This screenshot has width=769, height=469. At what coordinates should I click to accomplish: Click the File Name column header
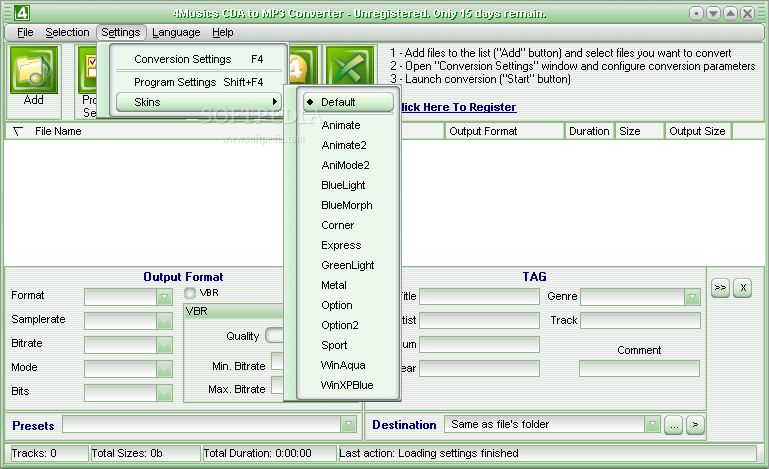coord(58,131)
